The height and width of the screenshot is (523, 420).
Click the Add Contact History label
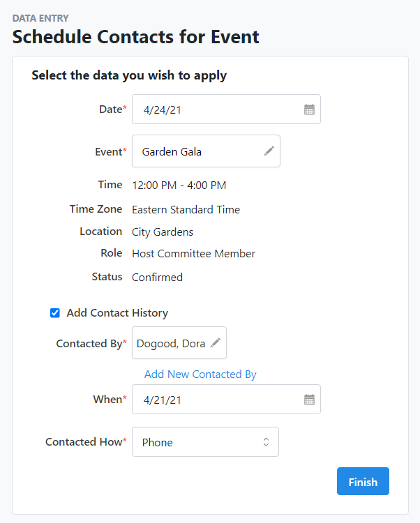point(117,313)
